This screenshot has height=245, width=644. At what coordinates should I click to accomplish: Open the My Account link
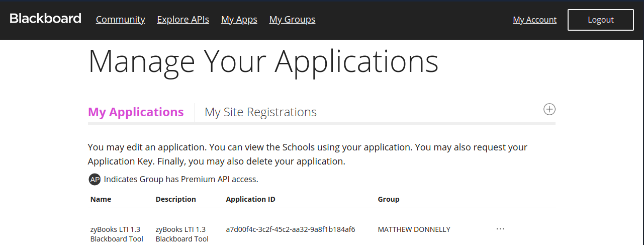coord(534,20)
